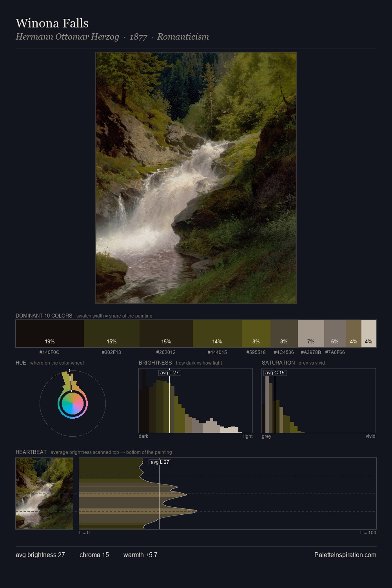
Task: Click the style label "Romanticism"
Action: coord(183,37)
